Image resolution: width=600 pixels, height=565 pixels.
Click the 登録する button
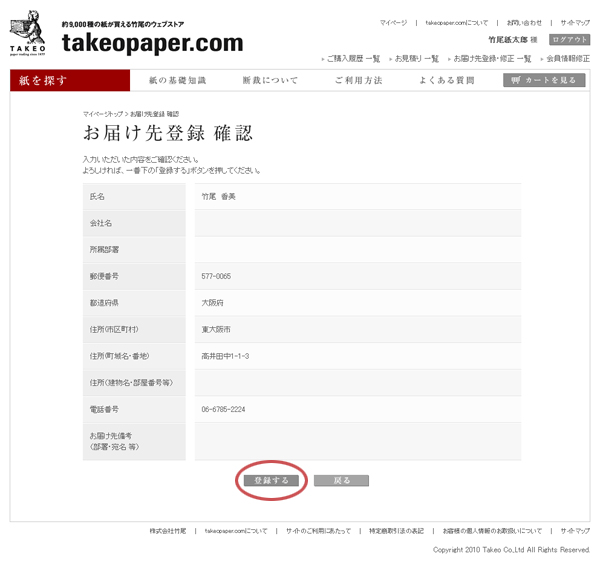271,480
